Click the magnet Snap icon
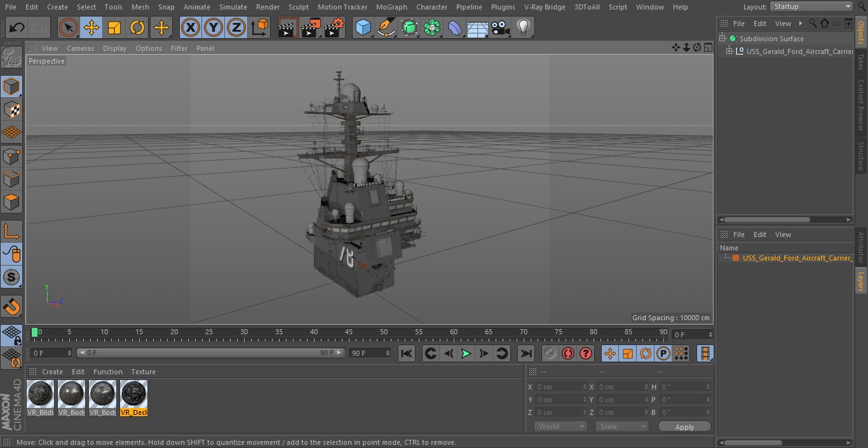The height and width of the screenshot is (448, 868). pos(11,306)
